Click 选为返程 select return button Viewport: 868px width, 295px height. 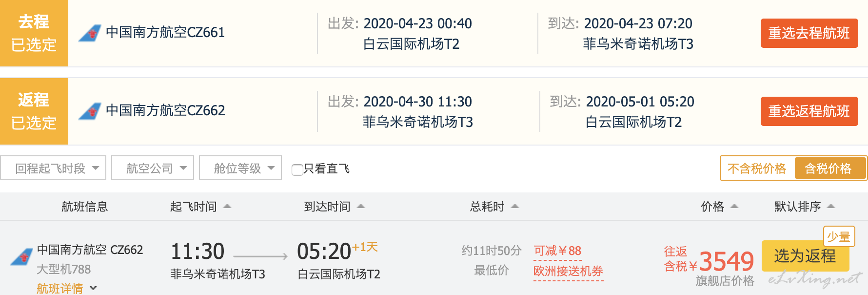pyautogui.click(x=805, y=256)
